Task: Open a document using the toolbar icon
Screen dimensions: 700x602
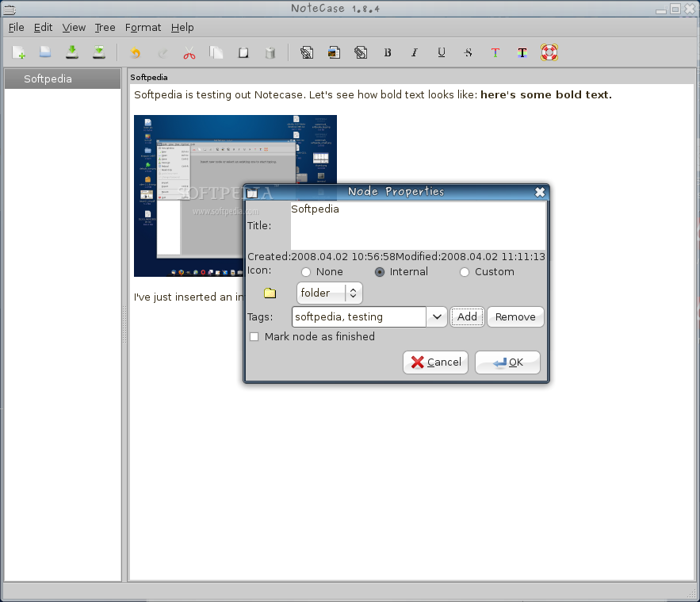Action: [45, 52]
